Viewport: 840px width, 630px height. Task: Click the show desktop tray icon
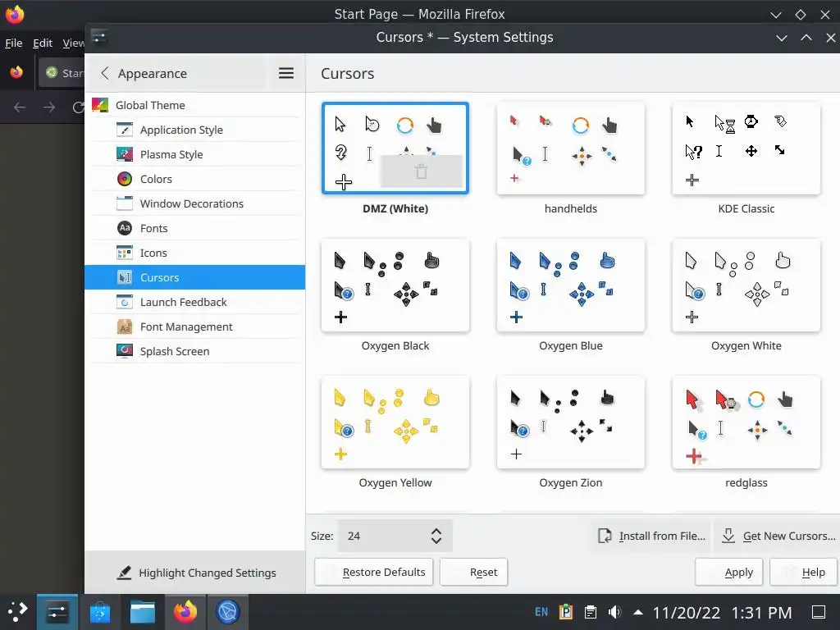(819, 612)
